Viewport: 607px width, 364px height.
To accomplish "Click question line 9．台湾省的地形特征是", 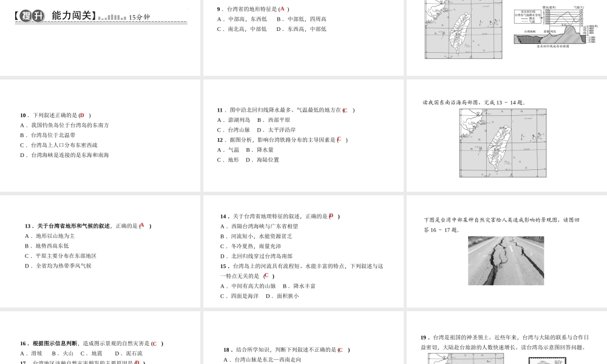I will [253, 9].
